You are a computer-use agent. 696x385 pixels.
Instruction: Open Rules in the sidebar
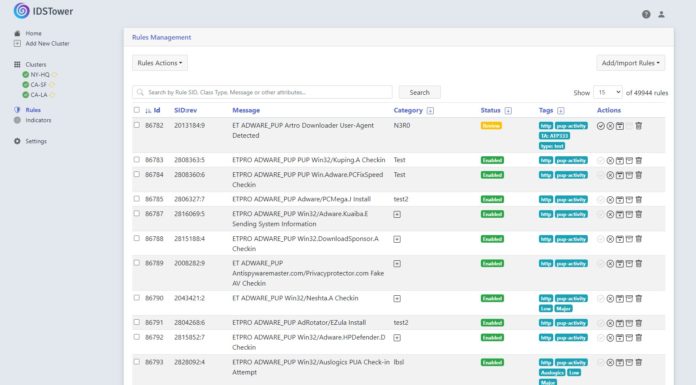33,110
